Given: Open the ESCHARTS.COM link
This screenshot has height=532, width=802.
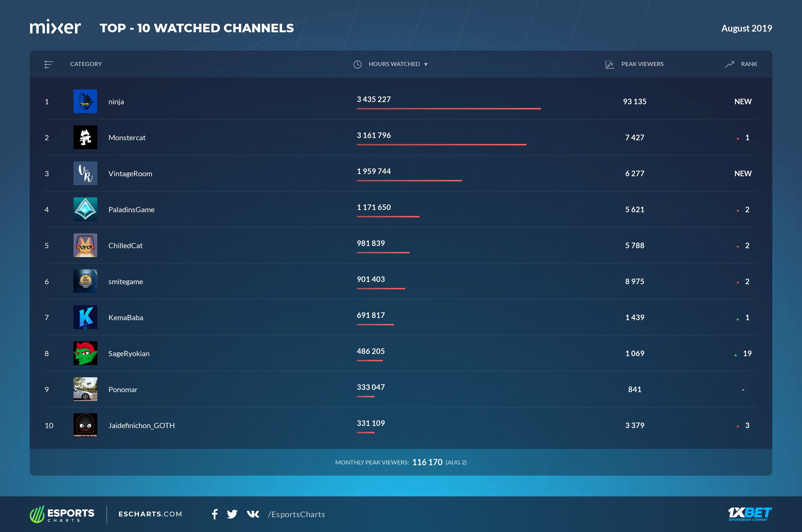Looking at the screenshot, I should [150, 515].
